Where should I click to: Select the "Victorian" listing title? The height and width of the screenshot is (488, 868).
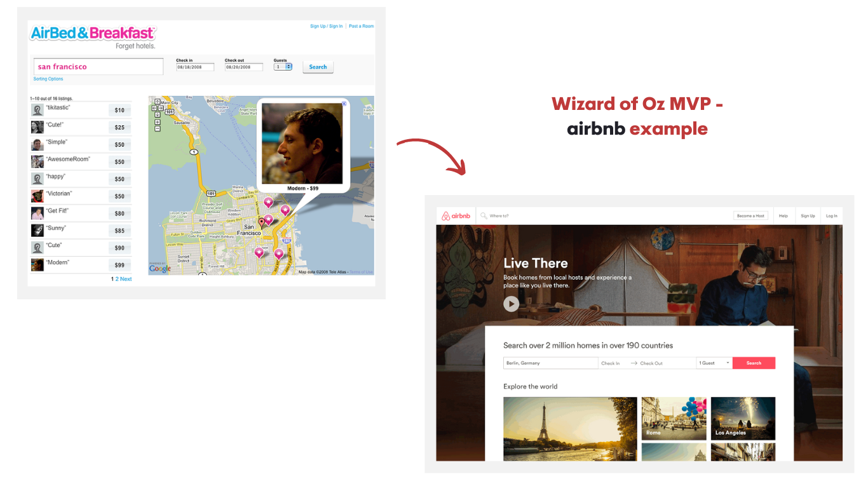[59, 194]
